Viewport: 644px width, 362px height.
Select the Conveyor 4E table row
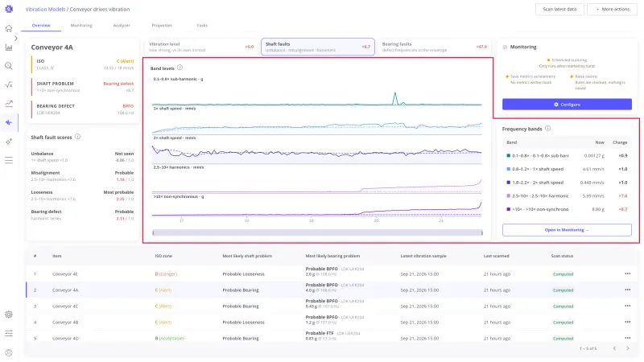pyautogui.click(x=332, y=274)
